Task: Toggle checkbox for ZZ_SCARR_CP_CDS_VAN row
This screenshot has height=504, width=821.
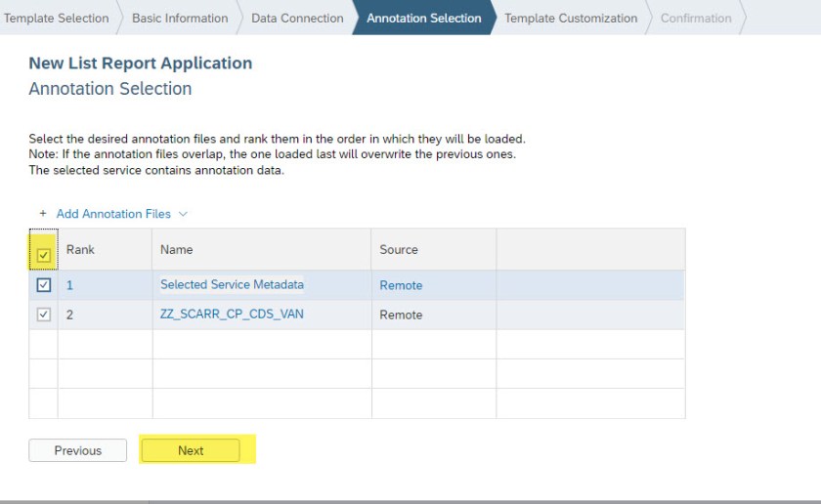Action: pyautogui.click(x=43, y=315)
